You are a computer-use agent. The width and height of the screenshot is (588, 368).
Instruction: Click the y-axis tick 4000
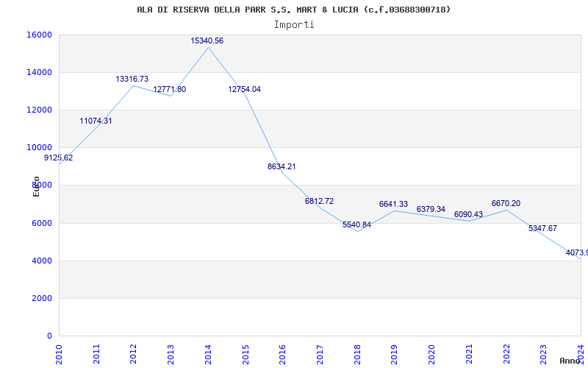pos(41,261)
